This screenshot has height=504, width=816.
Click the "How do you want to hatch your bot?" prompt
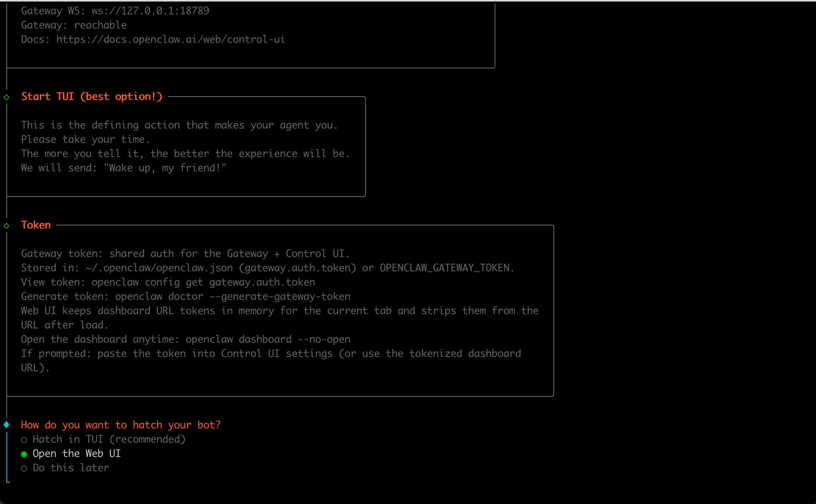point(121,425)
